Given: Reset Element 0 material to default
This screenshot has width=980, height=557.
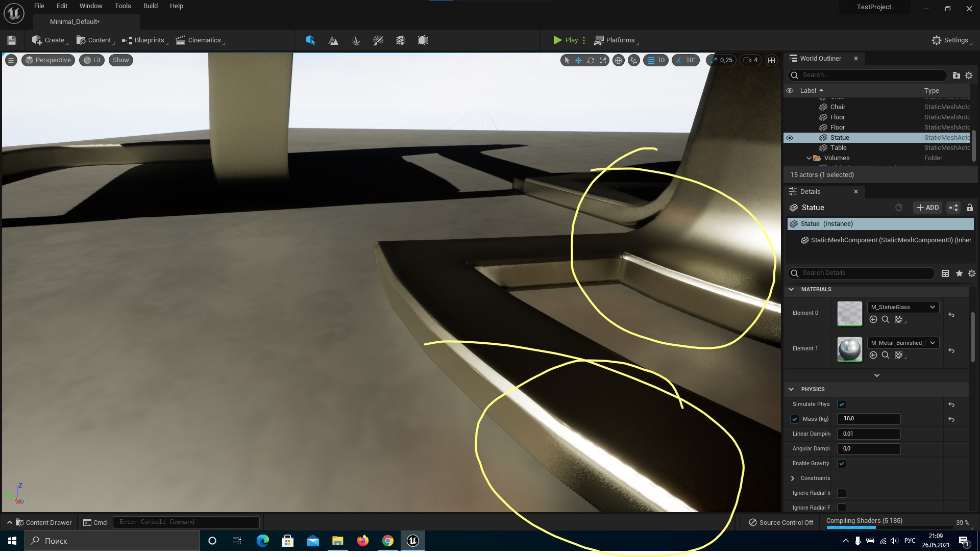Looking at the screenshot, I should point(951,315).
